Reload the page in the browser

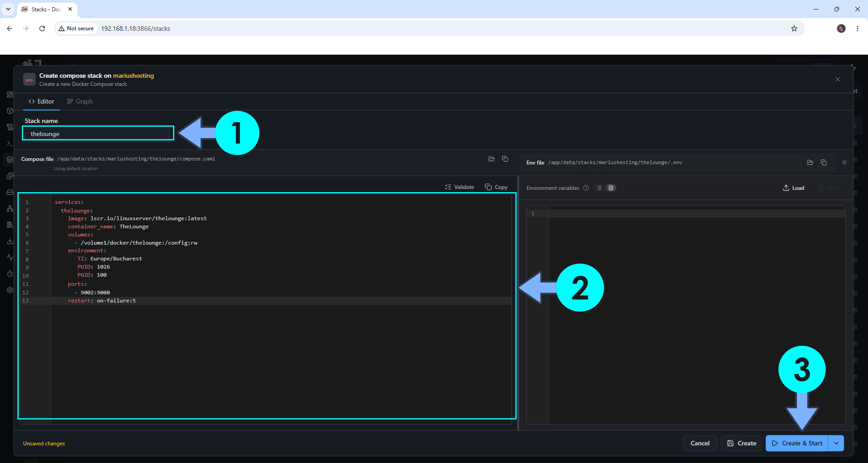(x=42, y=28)
